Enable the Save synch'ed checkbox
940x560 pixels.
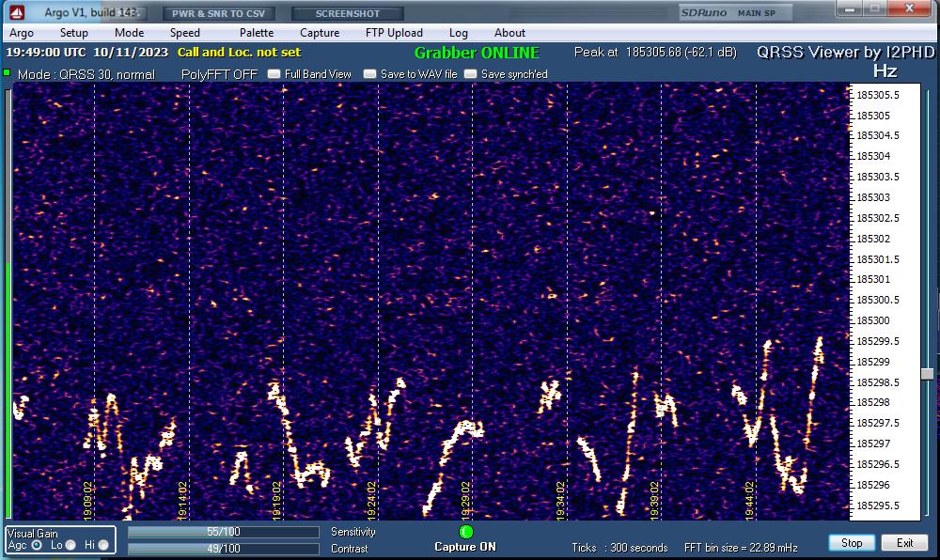[471, 73]
